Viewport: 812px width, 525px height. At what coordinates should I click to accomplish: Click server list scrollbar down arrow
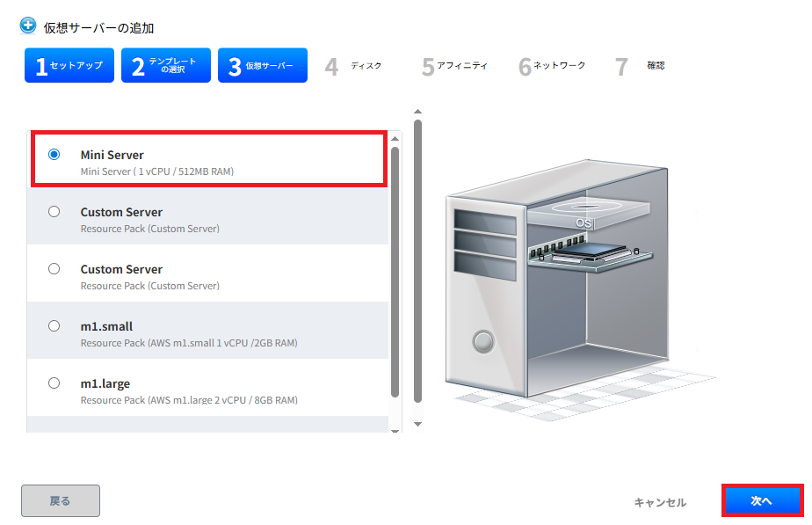click(x=395, y=430)
